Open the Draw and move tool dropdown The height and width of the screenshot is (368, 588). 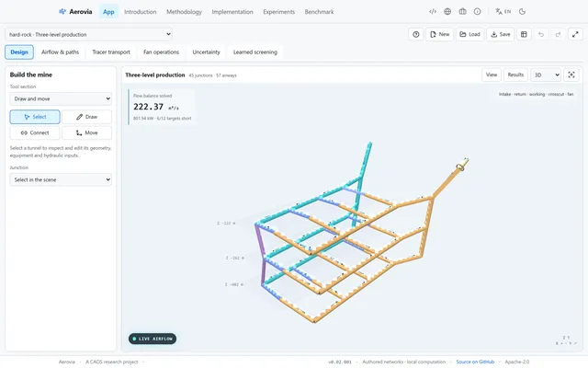click(61, 98)
